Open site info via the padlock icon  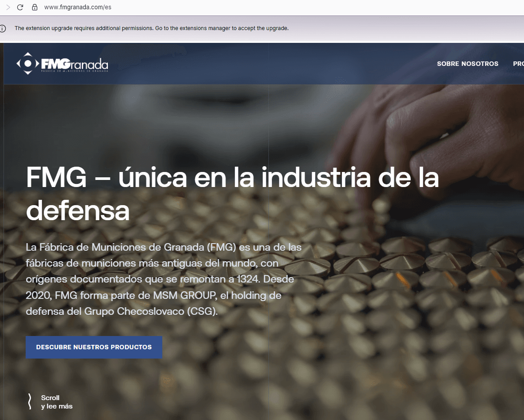coord(34,8)
